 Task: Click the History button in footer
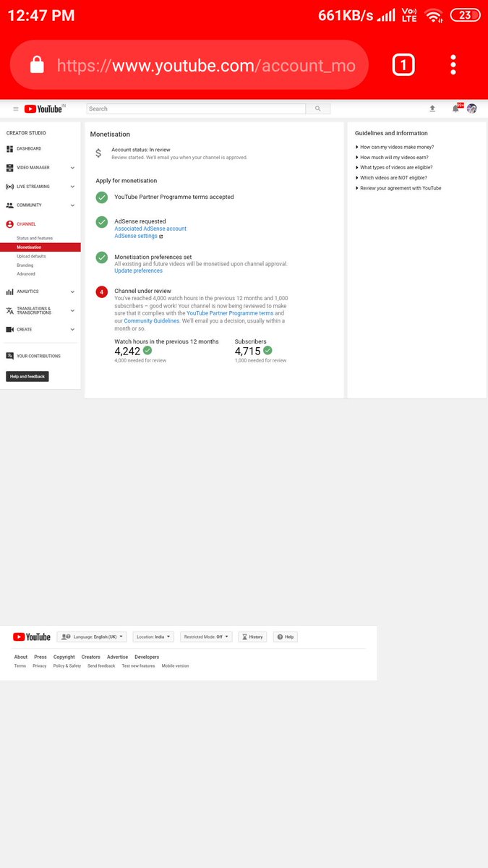pyautogui.click(x=252, y=637)
